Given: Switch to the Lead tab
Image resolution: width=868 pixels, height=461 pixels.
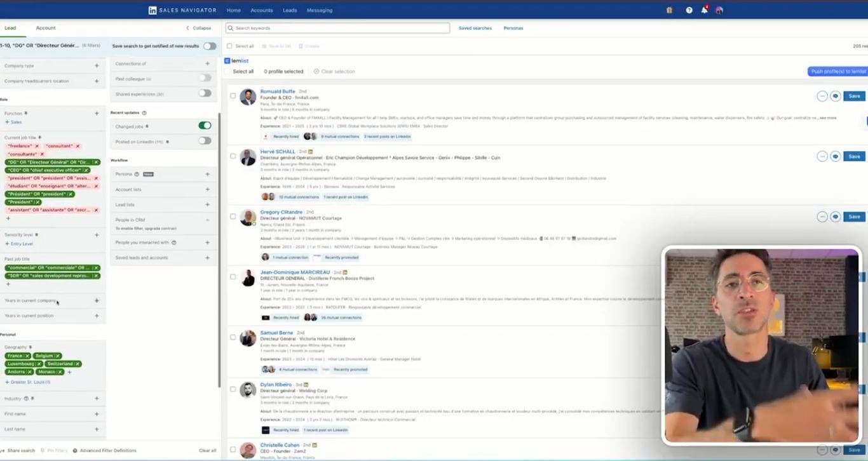Looking at the screenshot, I should [x=10, y=28].
